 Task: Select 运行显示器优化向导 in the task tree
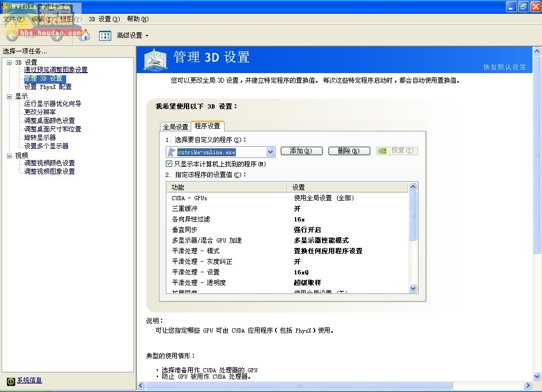[x=52, y=104]
